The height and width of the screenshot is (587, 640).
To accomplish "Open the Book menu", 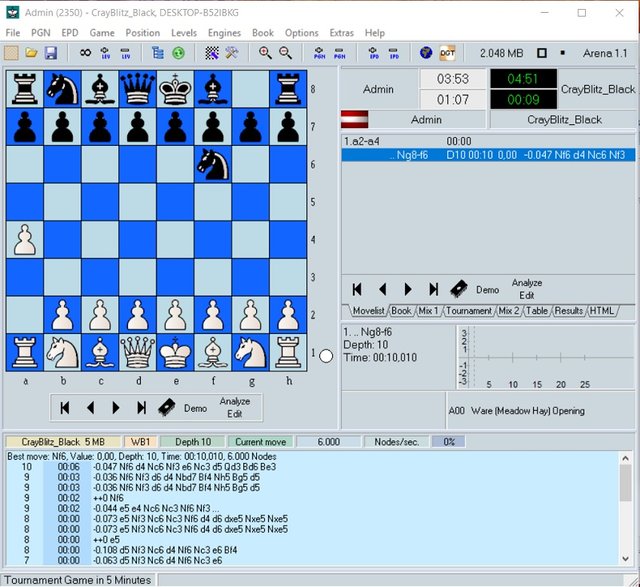I will (x=263, y=33).
